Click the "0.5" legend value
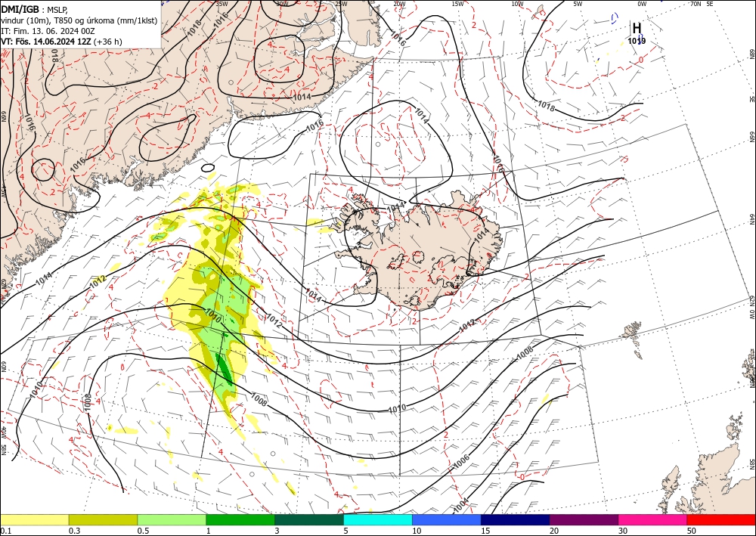Screen dimensions: 756x536 pyautogui.click(x=142, y=531)
